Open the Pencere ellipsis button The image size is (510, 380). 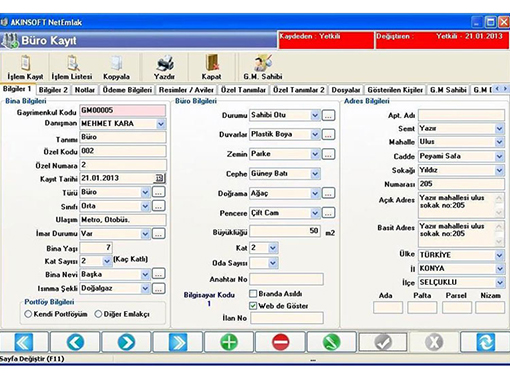pyautogui.click(x=329, y=213)
